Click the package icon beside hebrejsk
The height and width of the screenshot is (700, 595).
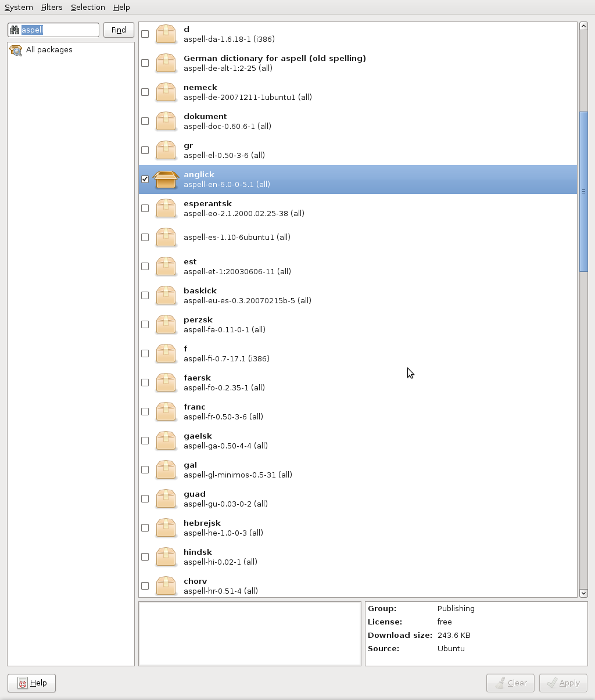[166, 528]
